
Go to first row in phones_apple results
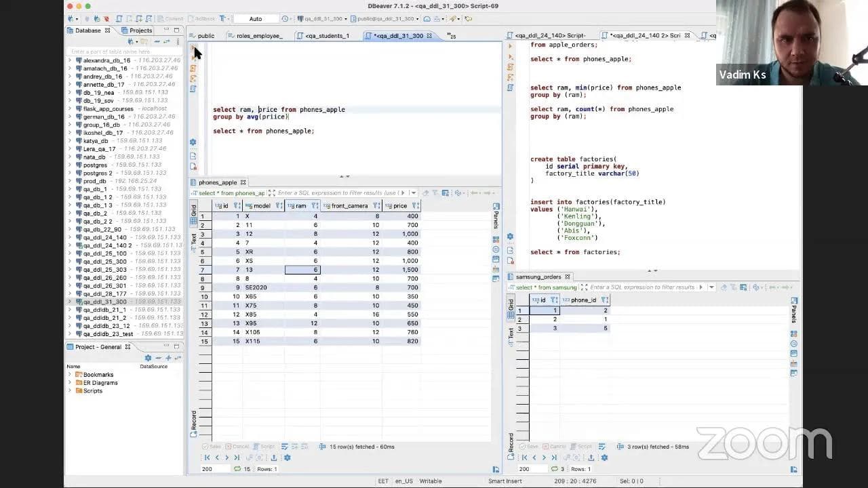[207, 457]
